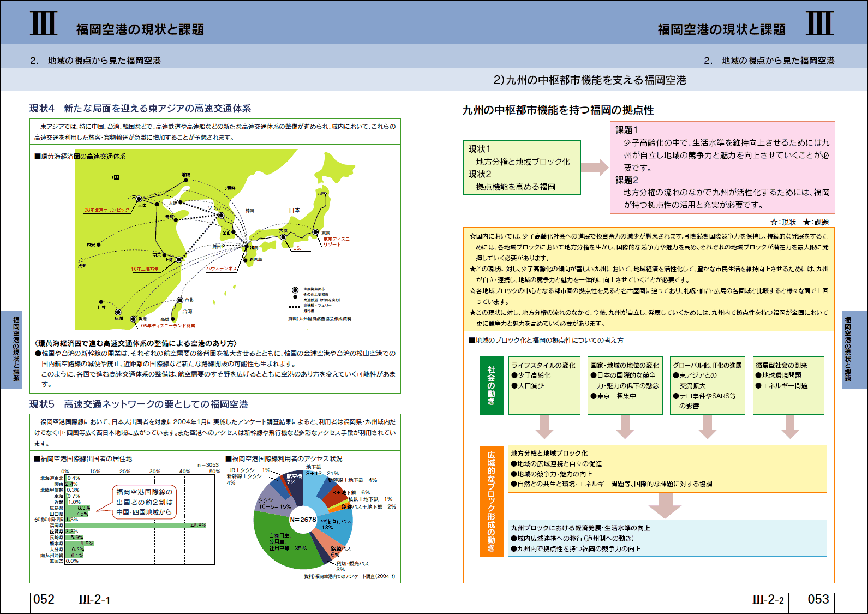Click the 貸切・観光バス 3% pie label

tap(352, 566)
